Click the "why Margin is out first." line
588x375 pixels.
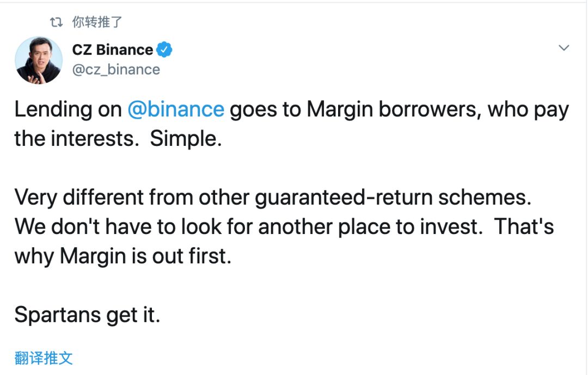(123, 256)
